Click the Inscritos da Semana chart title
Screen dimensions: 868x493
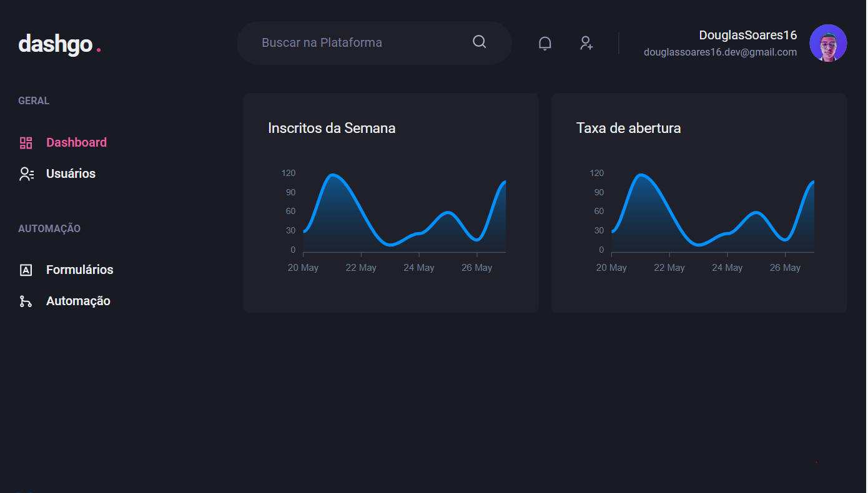pos(332,128)
